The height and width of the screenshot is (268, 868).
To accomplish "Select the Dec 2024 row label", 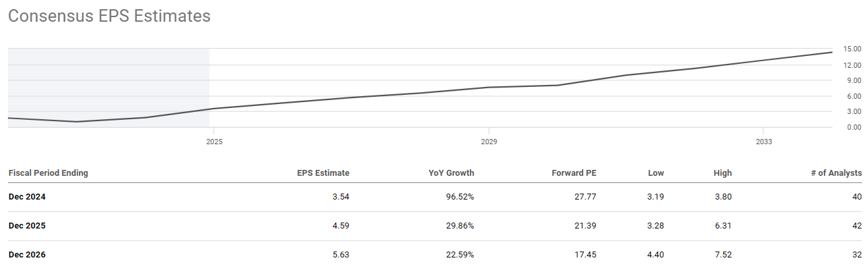I will (27, 196).
